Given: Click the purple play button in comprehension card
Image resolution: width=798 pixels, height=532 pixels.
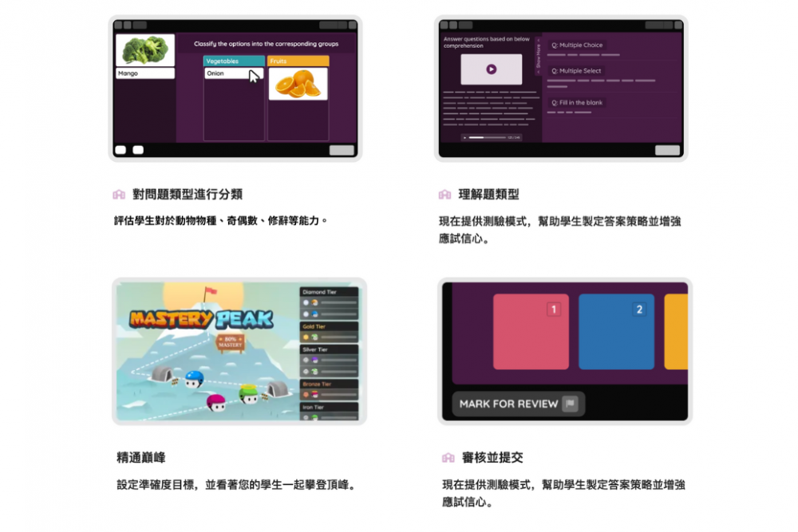Looking at the screenshot, I should (x=491, y=69).
